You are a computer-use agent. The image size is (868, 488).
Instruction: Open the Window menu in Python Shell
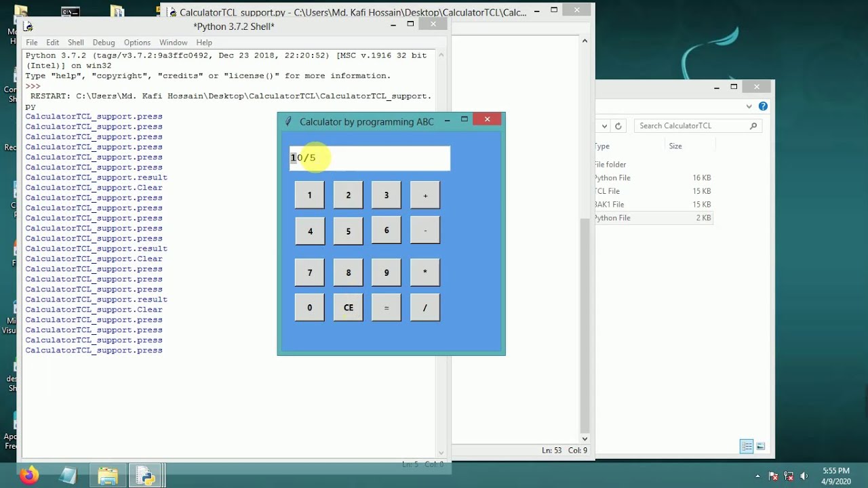[x=174, y=42]
